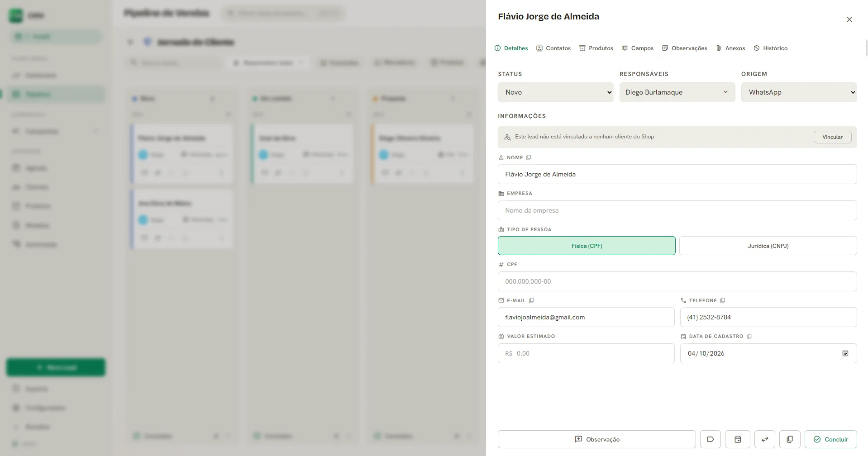Close the lead details panel
This screenshot has height=456, width=868.
849,19
